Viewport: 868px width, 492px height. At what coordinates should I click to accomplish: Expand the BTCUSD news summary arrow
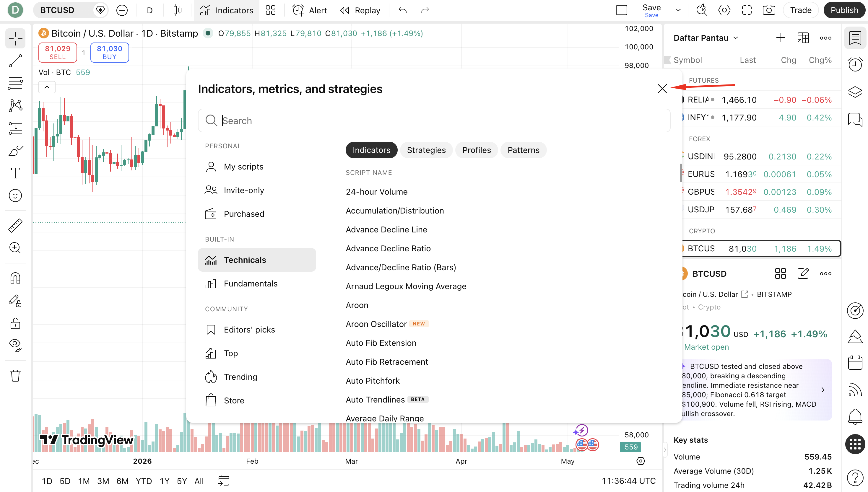pos(823,390)
